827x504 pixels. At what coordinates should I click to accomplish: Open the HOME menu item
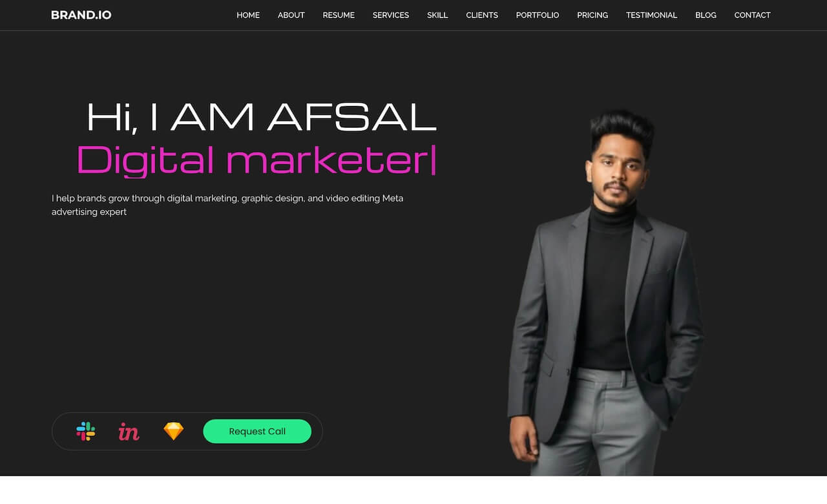click(x=248, y=15)
